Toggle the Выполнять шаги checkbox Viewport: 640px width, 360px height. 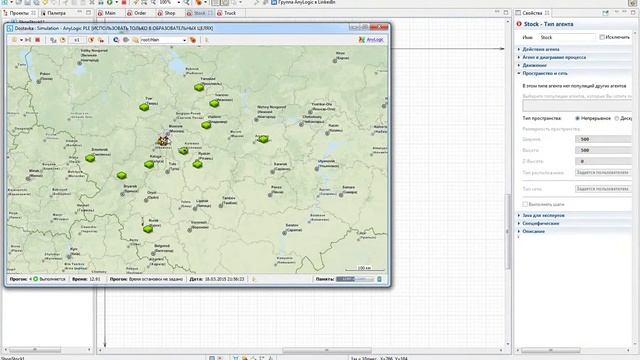pyautogui.click(x=525, y=204)
